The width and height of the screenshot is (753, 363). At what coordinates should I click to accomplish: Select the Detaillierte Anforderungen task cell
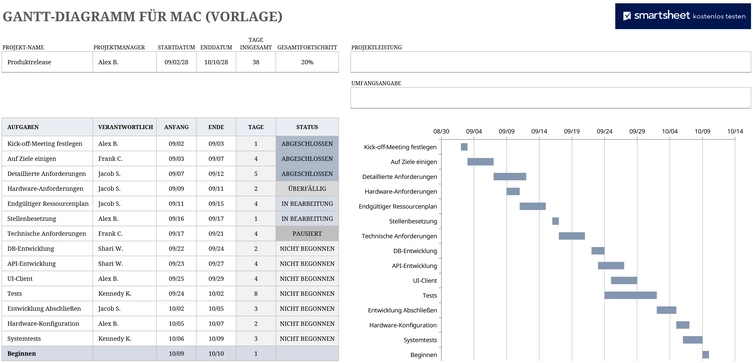pyautogui.click(x=47, y=173)
